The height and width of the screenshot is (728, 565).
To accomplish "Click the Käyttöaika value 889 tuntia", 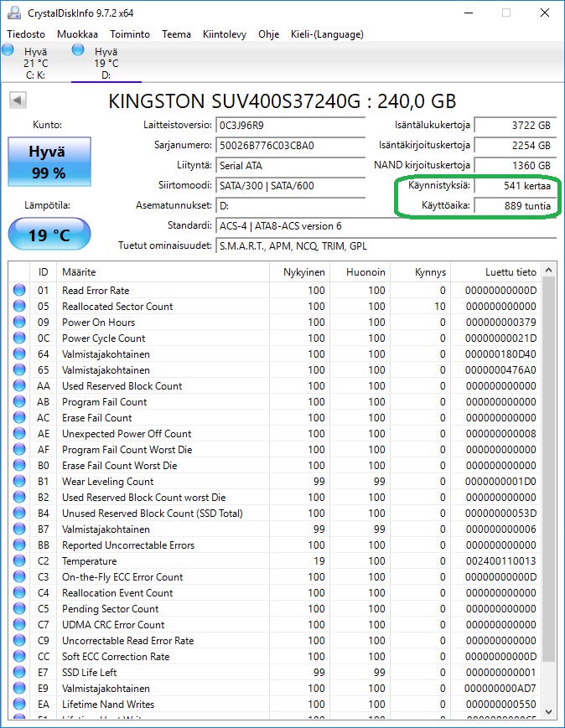I will pyautogui.click(x=516, y=206).
